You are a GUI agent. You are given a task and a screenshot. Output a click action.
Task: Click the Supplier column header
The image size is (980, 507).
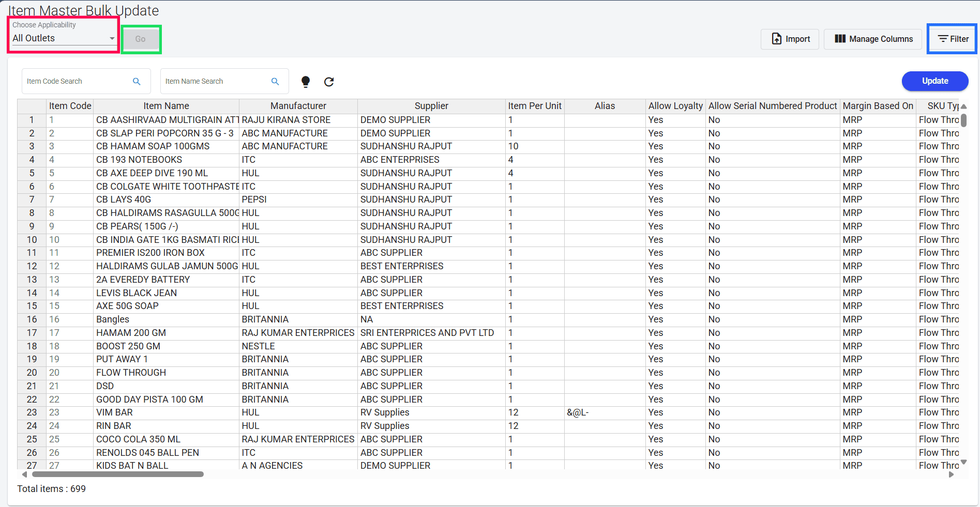tap(432, 106)
